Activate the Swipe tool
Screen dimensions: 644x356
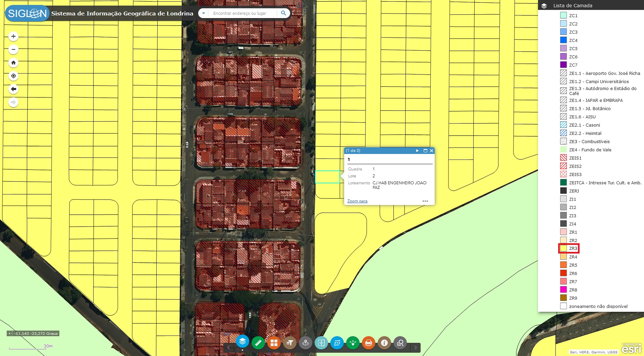(x=321, y=343)
